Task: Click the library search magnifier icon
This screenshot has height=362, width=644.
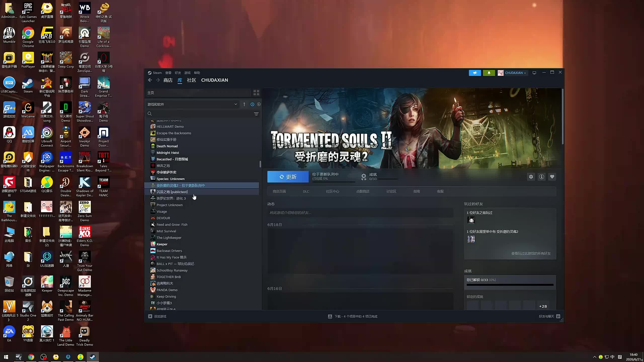Action: pyautogui.click(x=150, y=114)
